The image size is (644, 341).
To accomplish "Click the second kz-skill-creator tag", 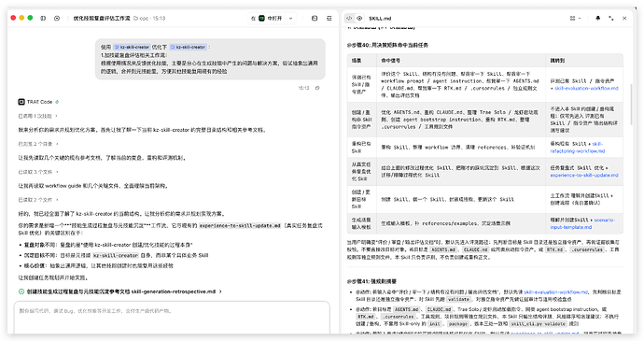I will point(188,47).
